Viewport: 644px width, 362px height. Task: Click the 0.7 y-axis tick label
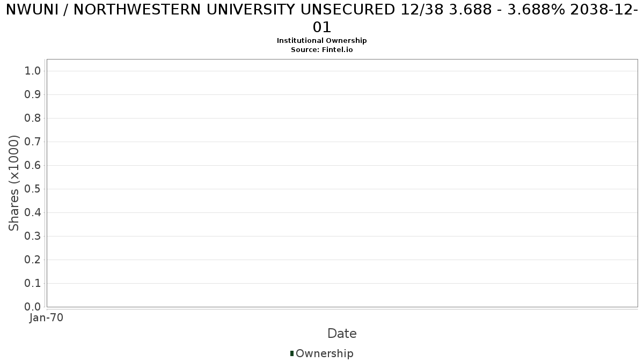(x=33, y=142)
